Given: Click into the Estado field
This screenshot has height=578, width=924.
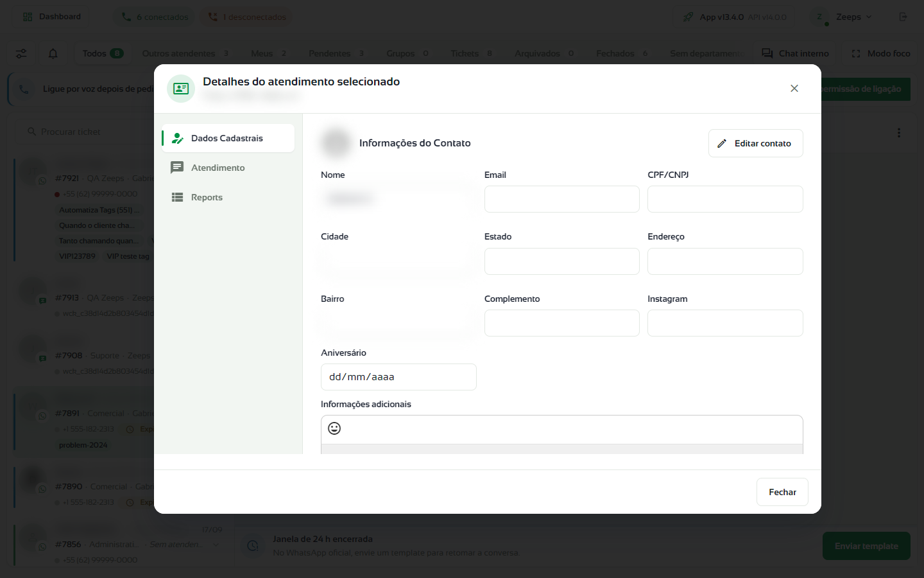Looking at the screenshot, I should point(561,261).
